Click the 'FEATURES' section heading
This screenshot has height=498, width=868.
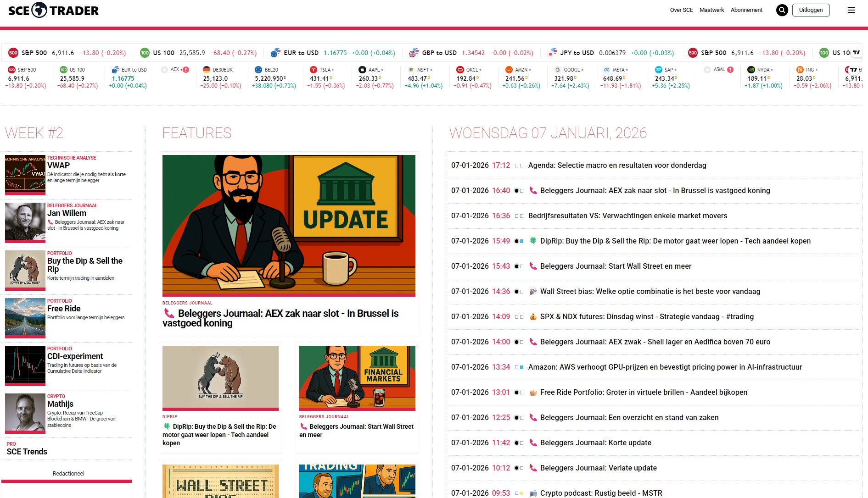[x=197, y=133]
